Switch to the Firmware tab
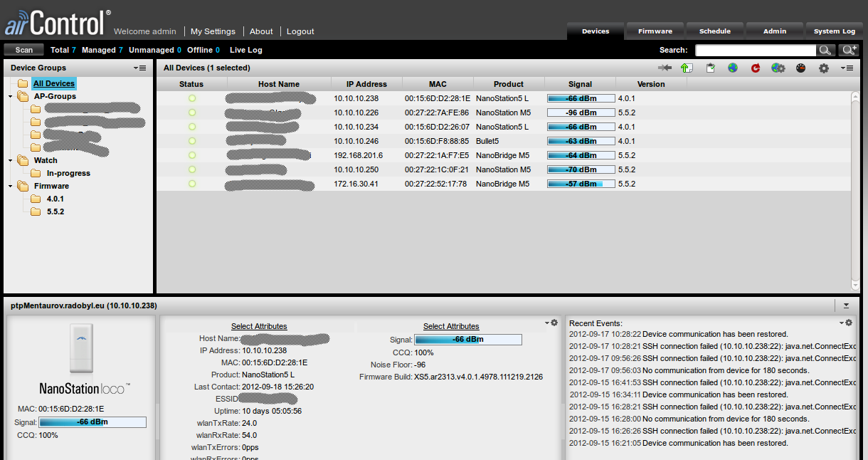This screenshot has width=868, height=460. [x=655, y=31]
